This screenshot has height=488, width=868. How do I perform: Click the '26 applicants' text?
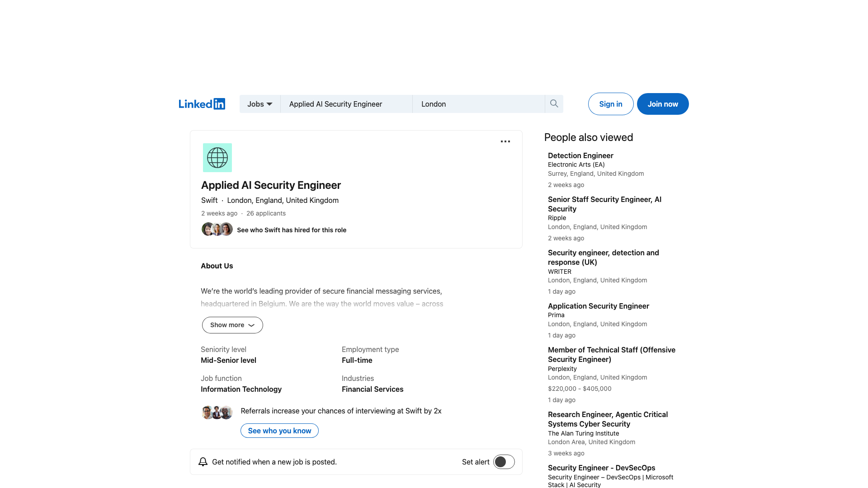click(x=266, y=213)
